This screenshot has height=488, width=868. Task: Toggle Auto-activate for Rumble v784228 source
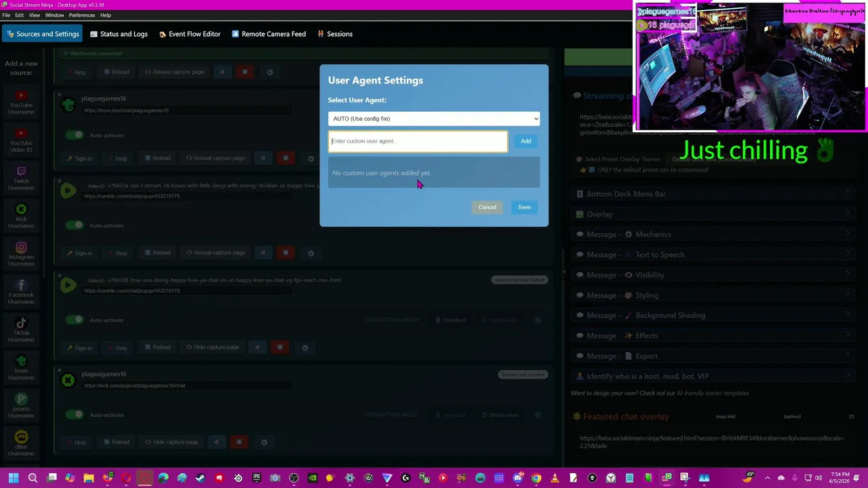click(x=75, y=320)
